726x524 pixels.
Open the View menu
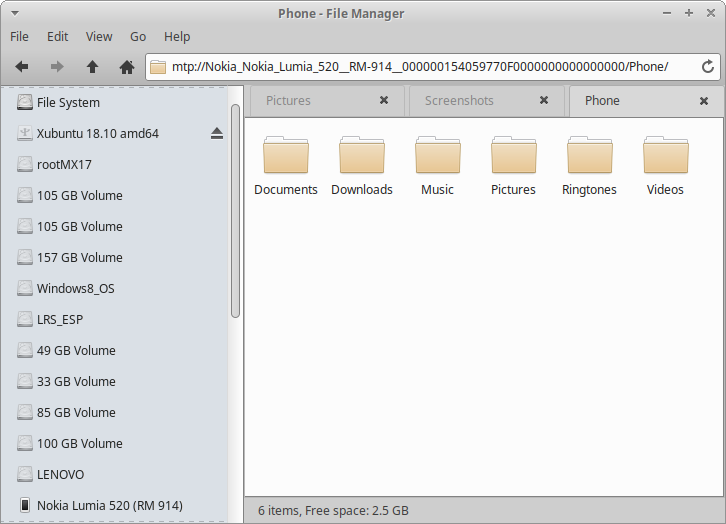(99, 37)
